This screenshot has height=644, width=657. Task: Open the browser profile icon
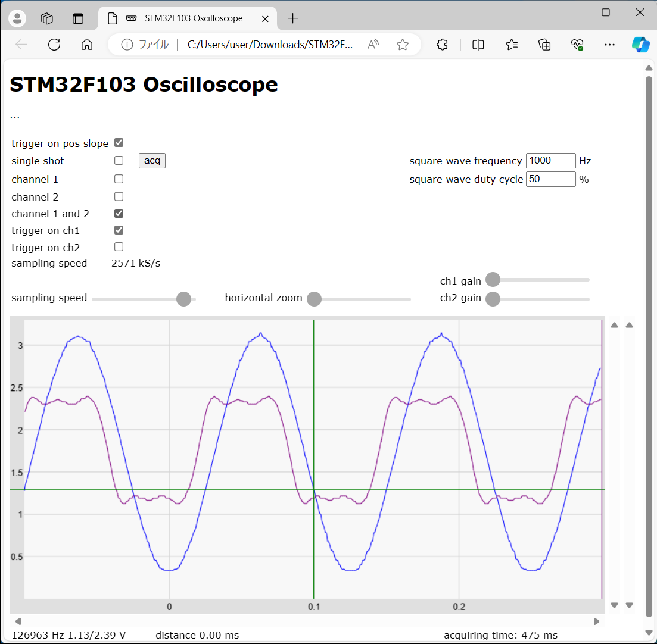point(17,18)
